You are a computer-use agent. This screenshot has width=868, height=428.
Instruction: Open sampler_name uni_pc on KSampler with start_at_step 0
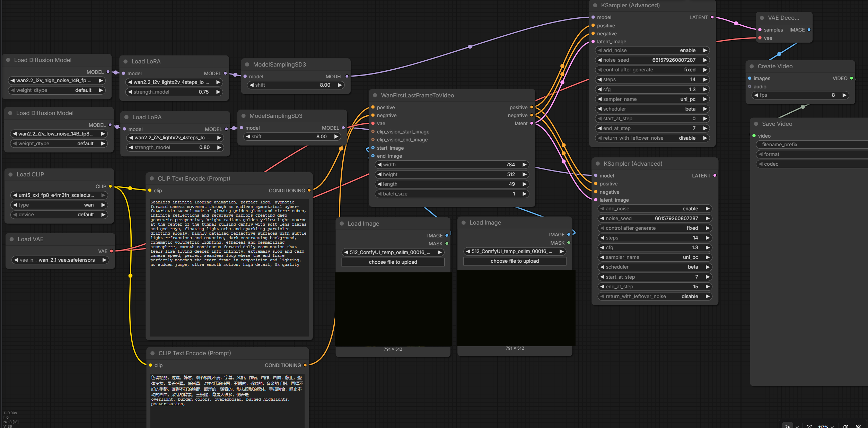tap(652, 99)
